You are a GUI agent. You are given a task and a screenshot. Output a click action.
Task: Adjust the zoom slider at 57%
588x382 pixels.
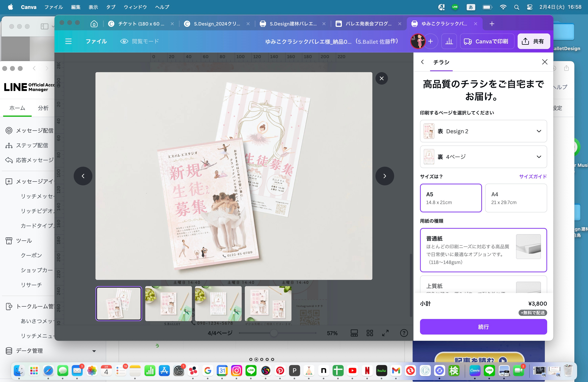click(x=274, y=333)
